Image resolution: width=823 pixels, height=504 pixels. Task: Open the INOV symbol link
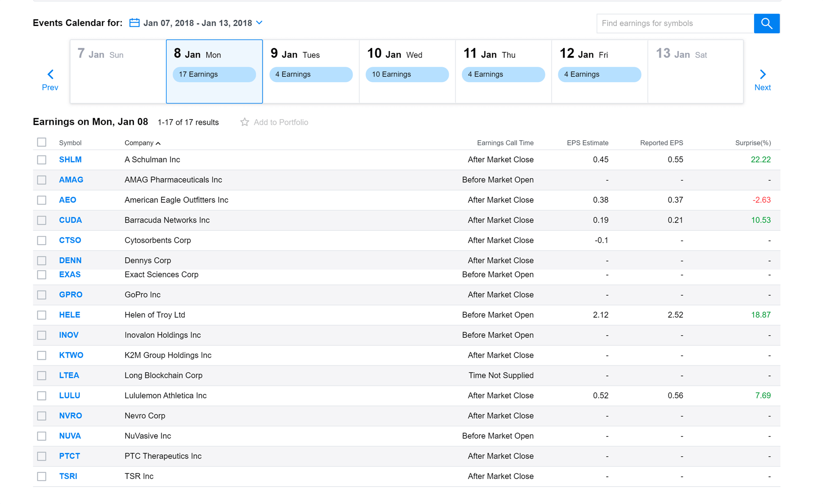[x=68, y=335]
